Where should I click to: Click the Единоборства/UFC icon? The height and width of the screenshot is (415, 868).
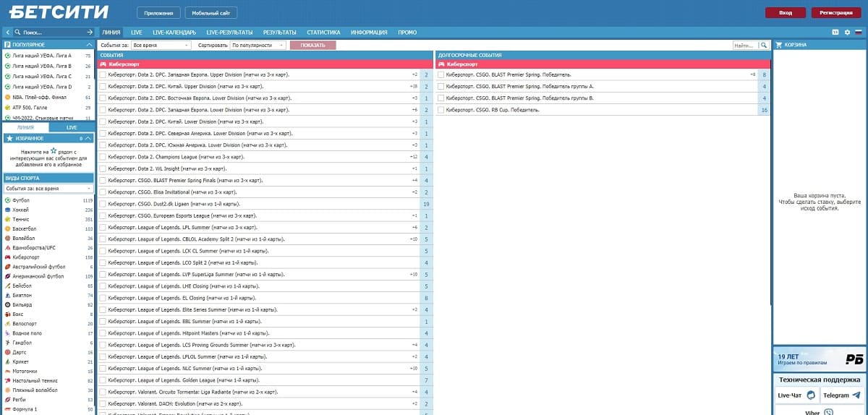coord(8,247)
